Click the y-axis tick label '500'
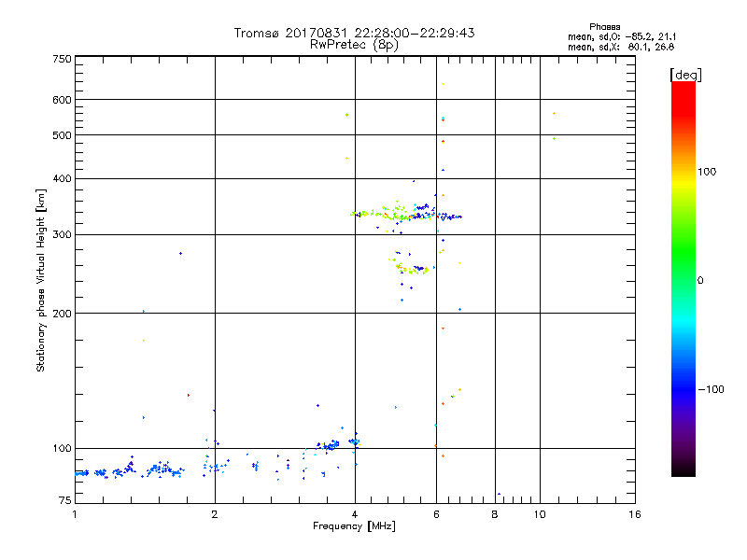Screen dimensions: 747x560 pos(62,135)
